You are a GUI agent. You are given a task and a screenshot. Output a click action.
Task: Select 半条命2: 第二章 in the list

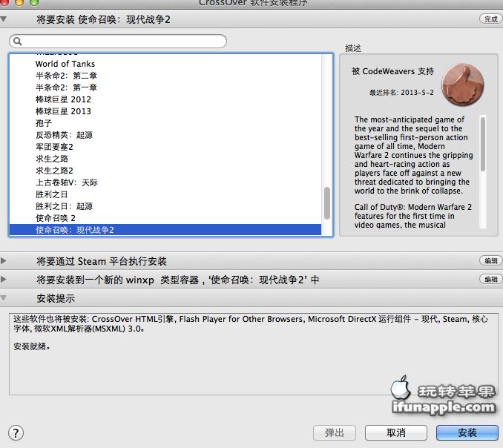pyautogui.click(x=165, y=76)
